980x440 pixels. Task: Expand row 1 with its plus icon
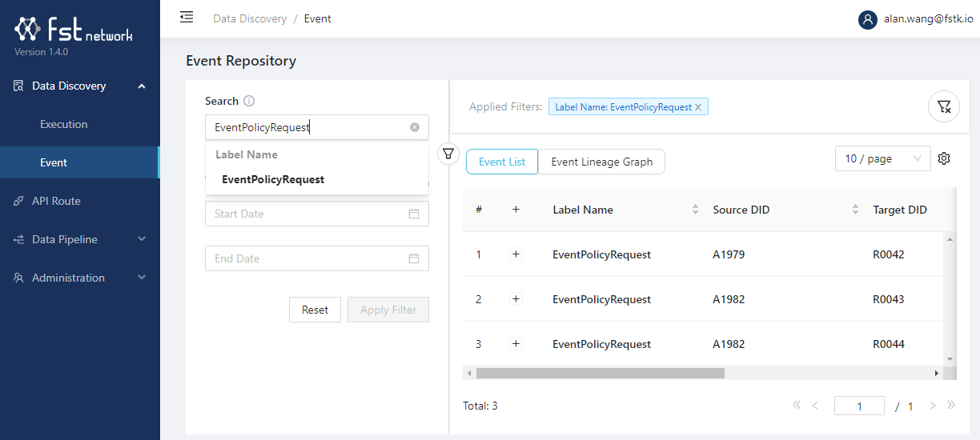pos(516,254)
